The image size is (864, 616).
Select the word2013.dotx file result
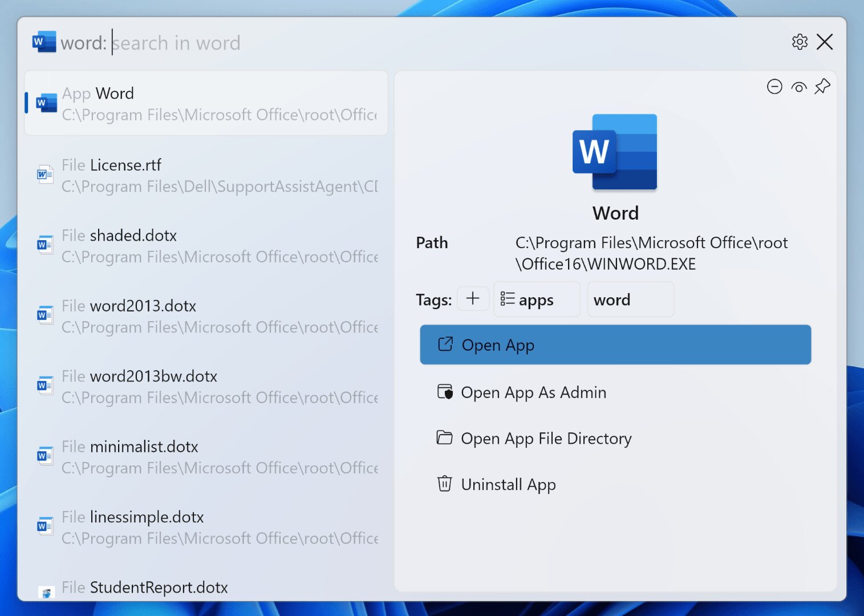(x=206, y=316)
